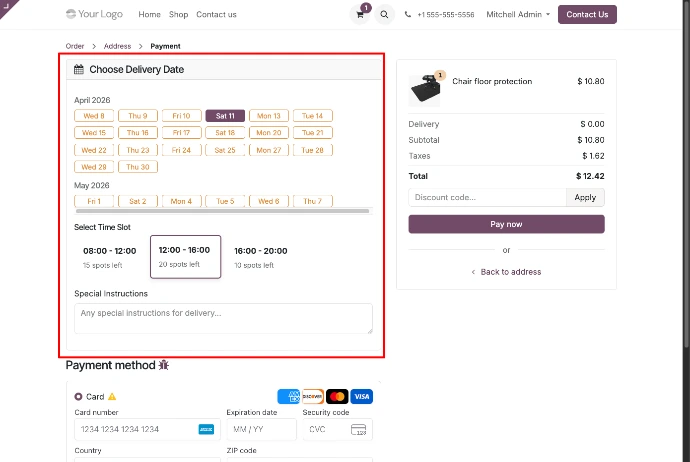Image resolution: width=690 pixels, height=462 pixels.
Task: Open the Mitchell Admin user dropdown
Action: (517, 15)
